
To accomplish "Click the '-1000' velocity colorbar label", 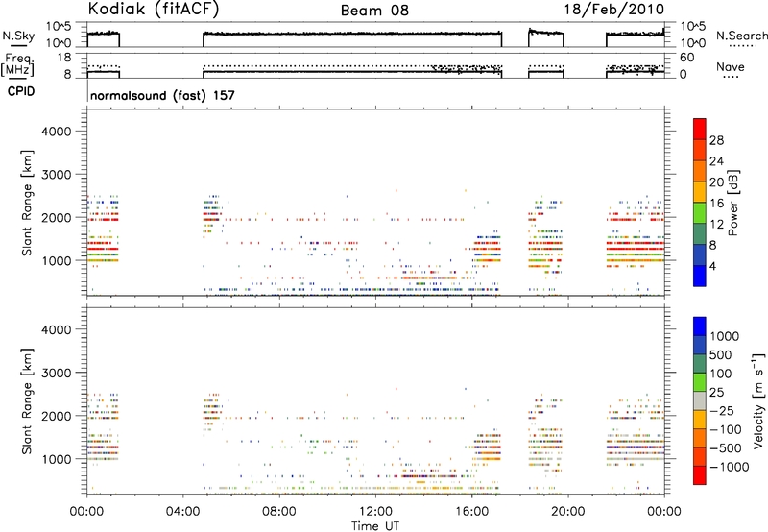I will 729,467.
